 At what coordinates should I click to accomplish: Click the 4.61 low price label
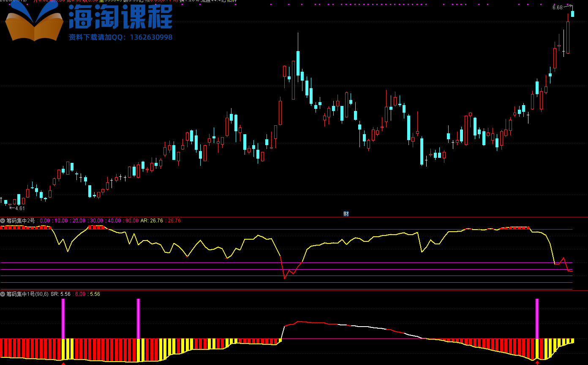tap(20, 208)
